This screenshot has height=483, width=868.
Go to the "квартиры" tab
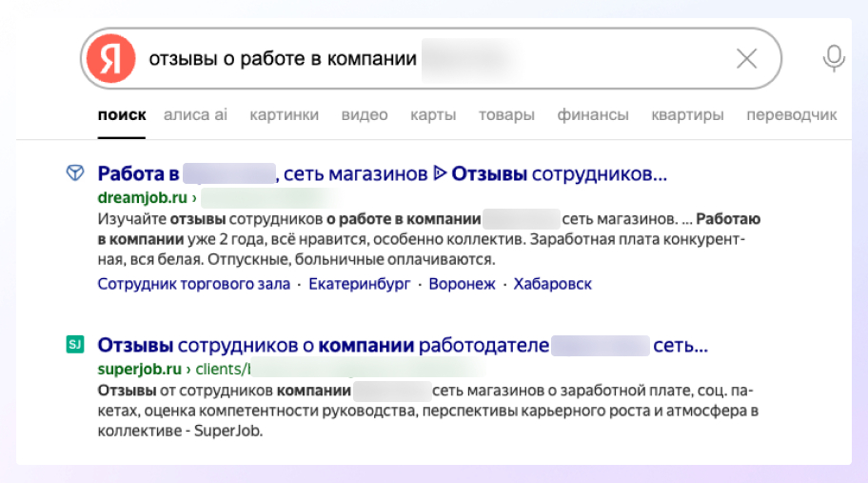click(687, 115)
